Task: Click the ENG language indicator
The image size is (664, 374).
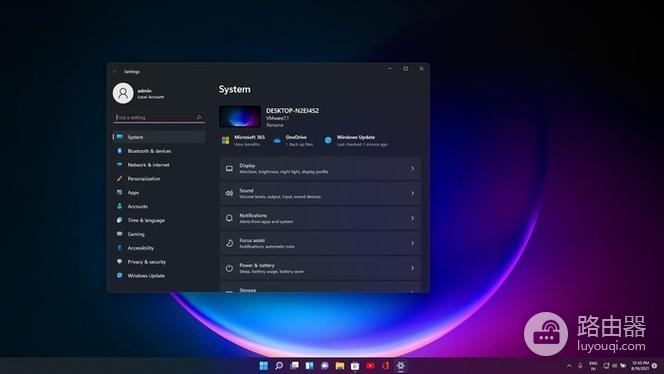Action: (593, 366)
